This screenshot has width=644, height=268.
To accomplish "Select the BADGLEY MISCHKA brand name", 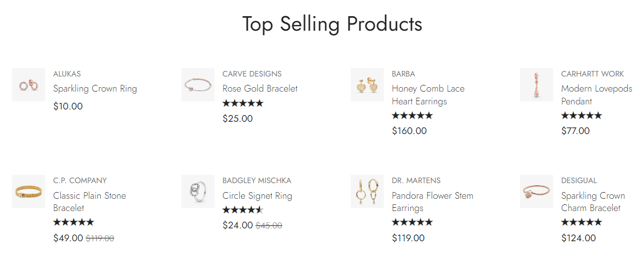I will (257, 180).
